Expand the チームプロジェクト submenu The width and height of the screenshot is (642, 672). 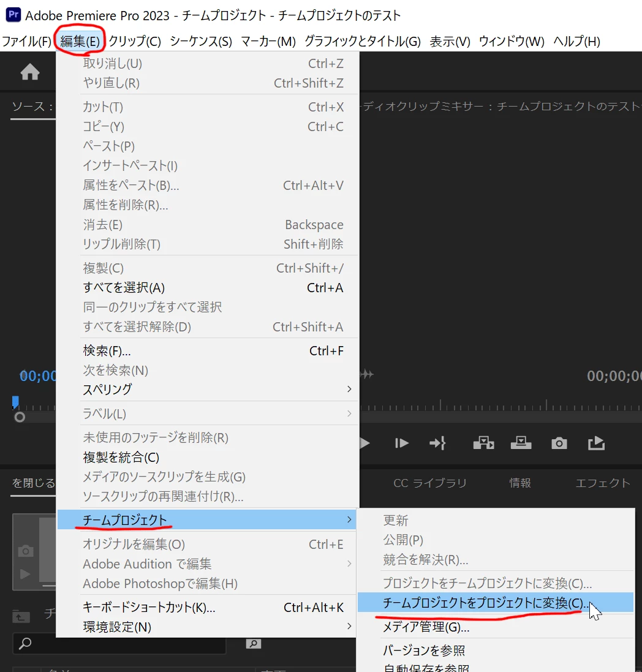[208, 519]
